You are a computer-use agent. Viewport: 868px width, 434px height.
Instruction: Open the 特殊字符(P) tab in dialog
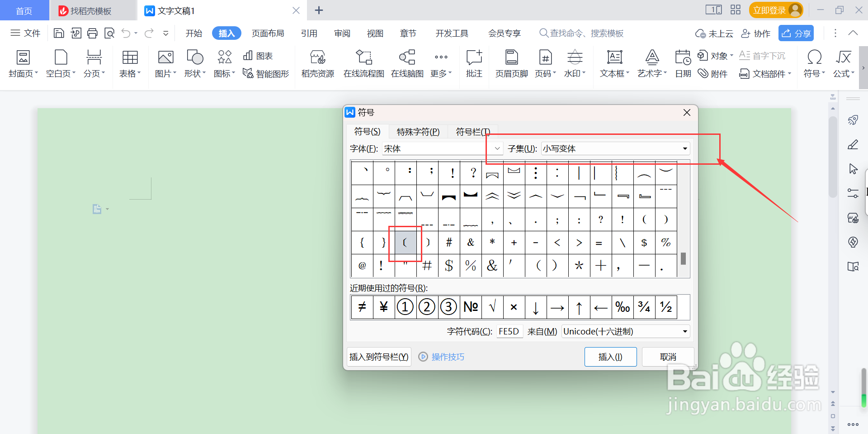[x=418, y=132]
